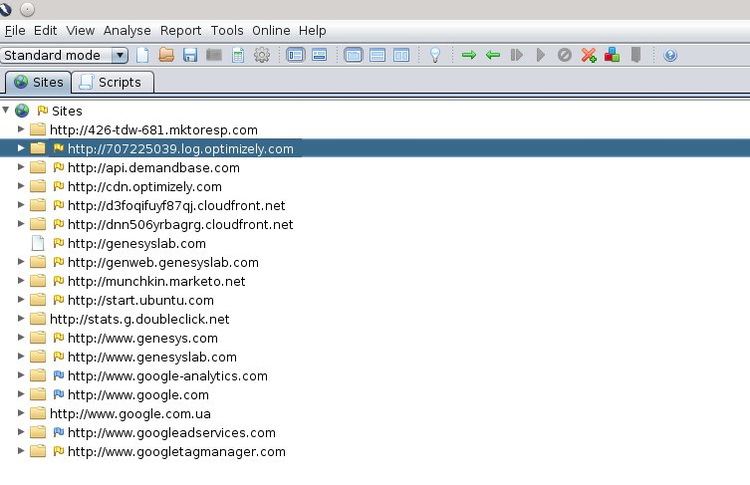This screenshot has height=485, width=750.
Task: Click the Open Session folder icon
Action: (166, 55)
